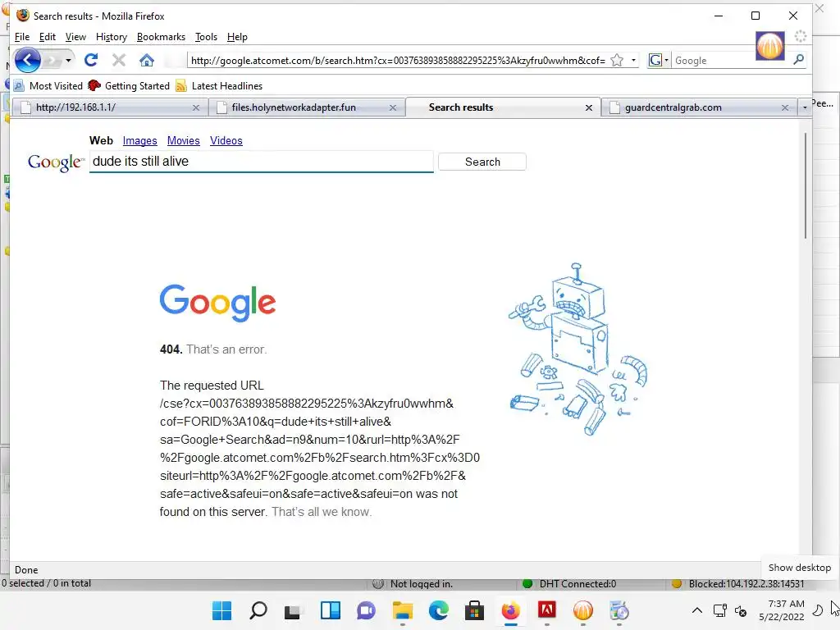Click the 'Done' status bar text
This screenshot has height=630, width=840.
tap(26, 570)
